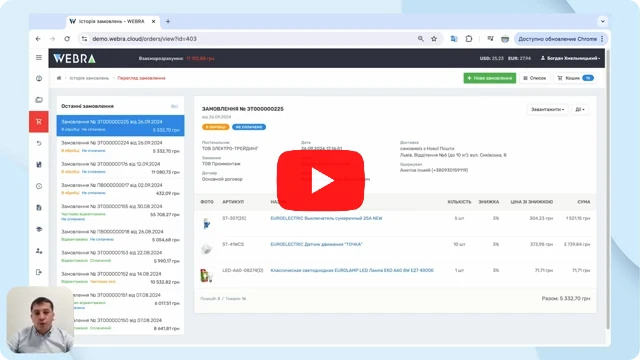640x360 pixels.
Task: Open the graduation cap training icon in sidebar
Action: [x=39, y=229]
